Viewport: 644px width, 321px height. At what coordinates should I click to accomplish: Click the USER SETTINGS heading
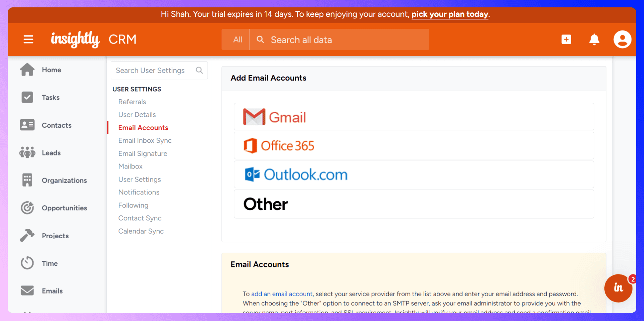click(137, 89)
